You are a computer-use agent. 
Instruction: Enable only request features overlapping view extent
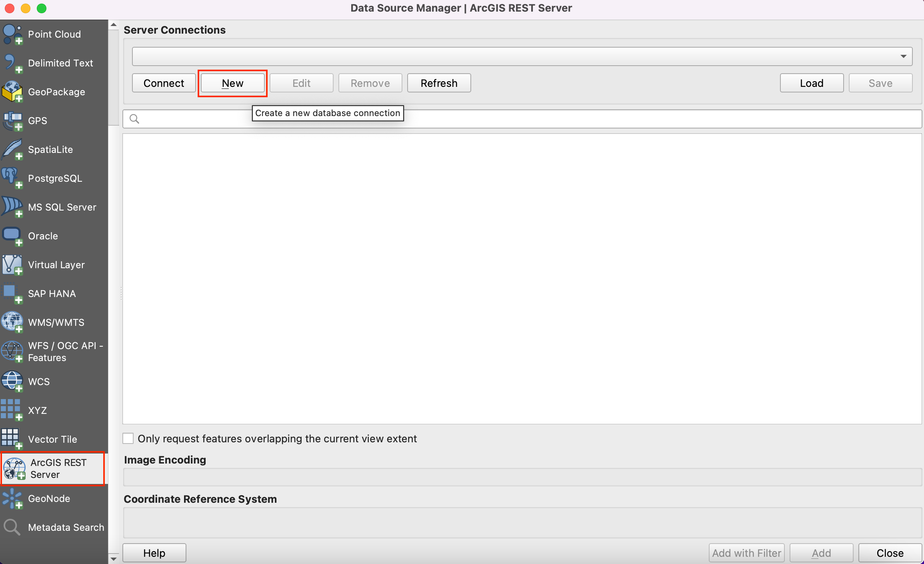pos(128,439)
